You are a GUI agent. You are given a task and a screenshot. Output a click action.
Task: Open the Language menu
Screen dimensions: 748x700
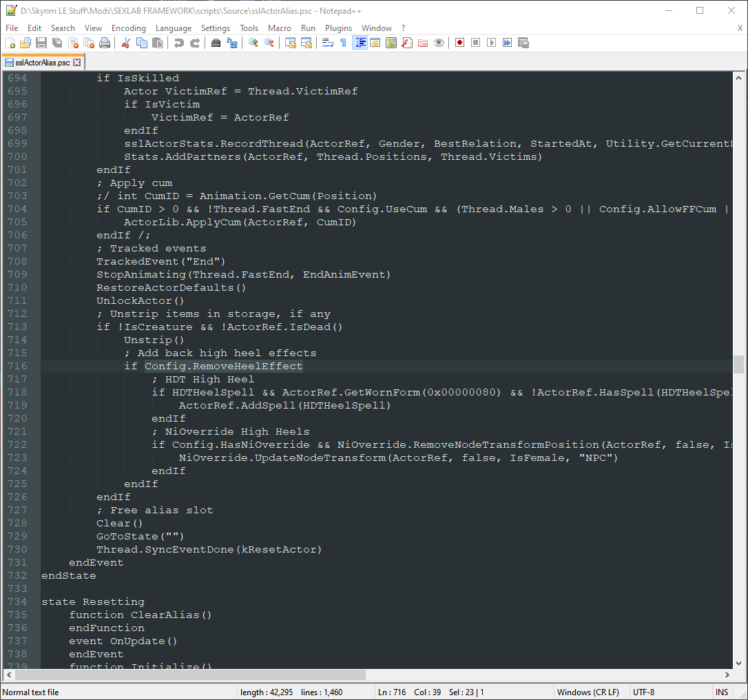pos(174,28)
